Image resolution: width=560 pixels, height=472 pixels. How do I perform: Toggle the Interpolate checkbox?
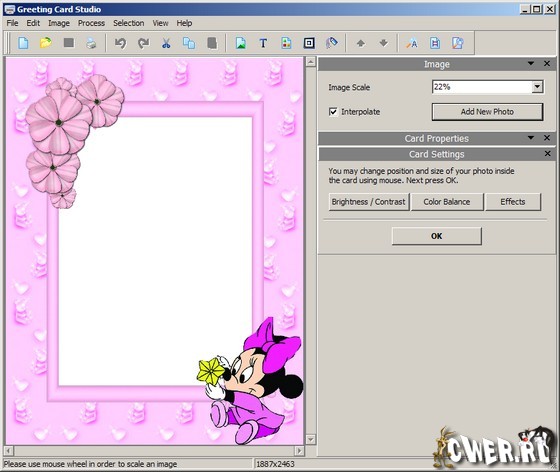point(333,112)
